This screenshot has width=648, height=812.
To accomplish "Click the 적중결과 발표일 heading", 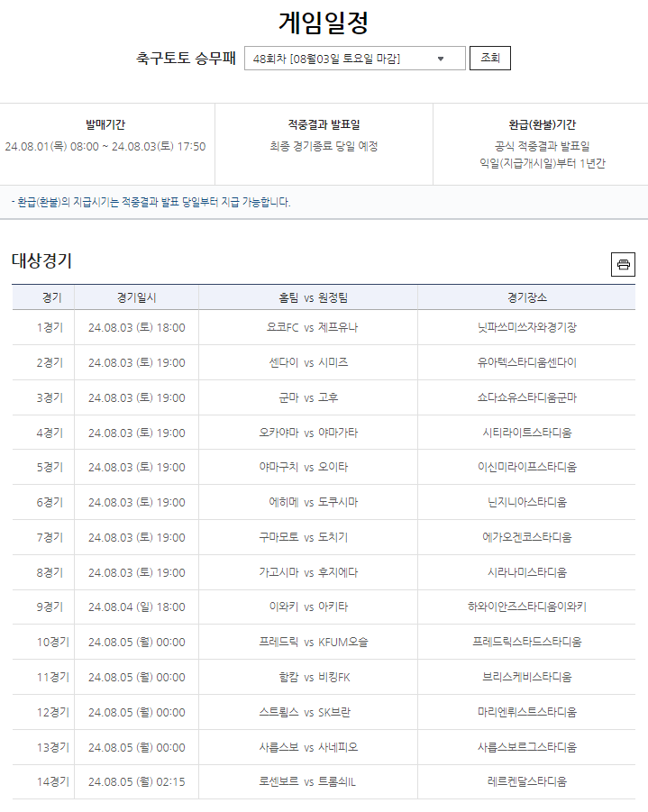I will coord(324,124).
